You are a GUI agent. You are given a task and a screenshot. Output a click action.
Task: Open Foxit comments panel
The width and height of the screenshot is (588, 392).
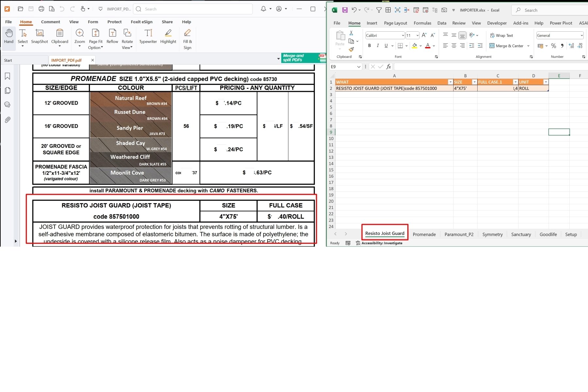tap(8, 105)
